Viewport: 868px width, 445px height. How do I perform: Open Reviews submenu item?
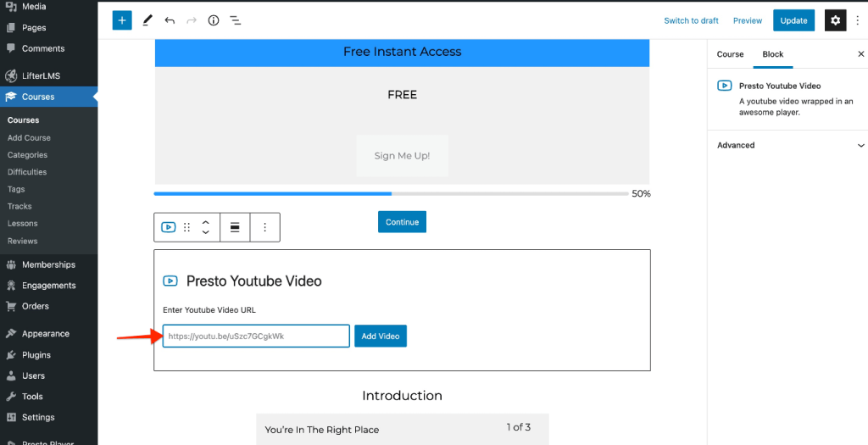click(x=22, y=242)
